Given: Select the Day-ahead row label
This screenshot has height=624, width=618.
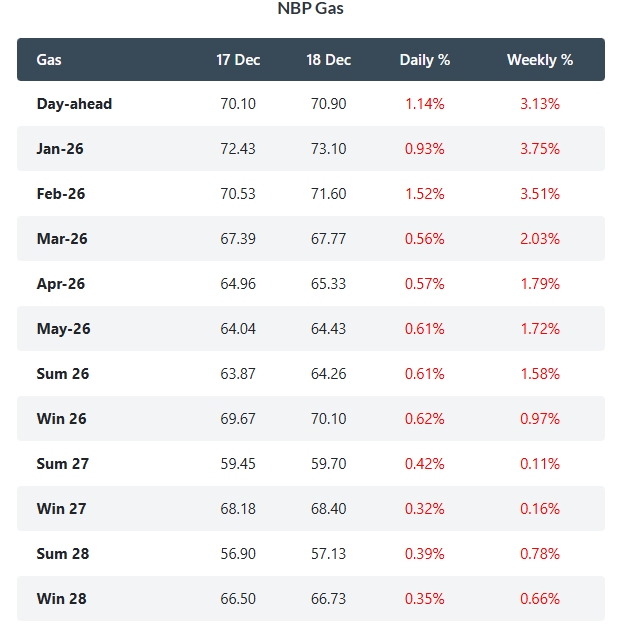Looking at the screenshot, I should [74, 104].
